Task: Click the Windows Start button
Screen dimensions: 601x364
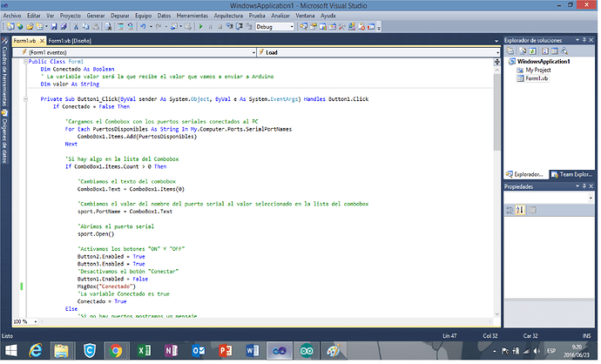Action: [x=11, y=353]
